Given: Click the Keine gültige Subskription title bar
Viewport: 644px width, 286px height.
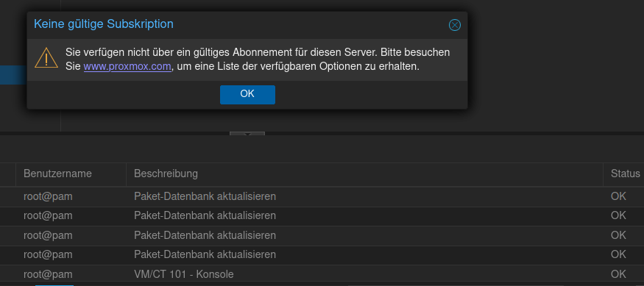Looking at the screenshot, I should [x=247, y=24].
